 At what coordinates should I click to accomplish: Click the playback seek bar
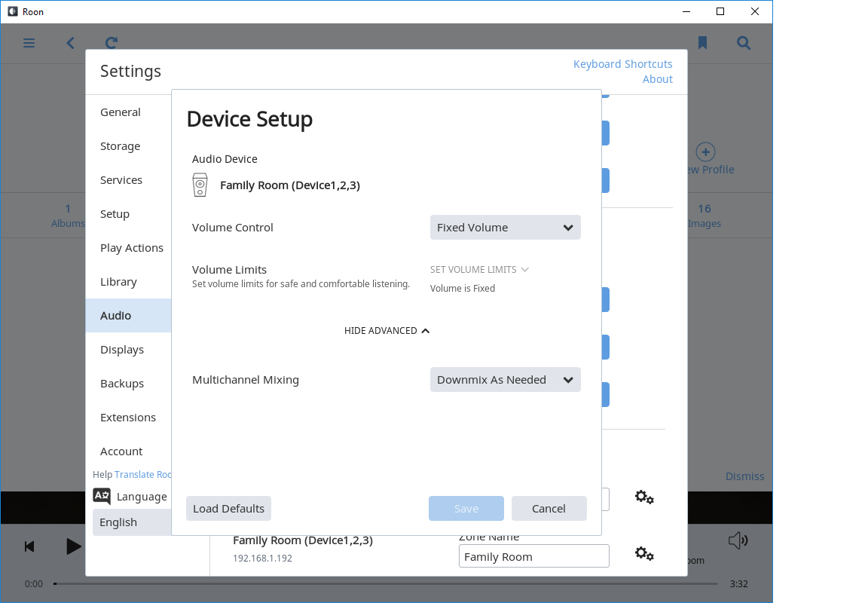(385, 583)
